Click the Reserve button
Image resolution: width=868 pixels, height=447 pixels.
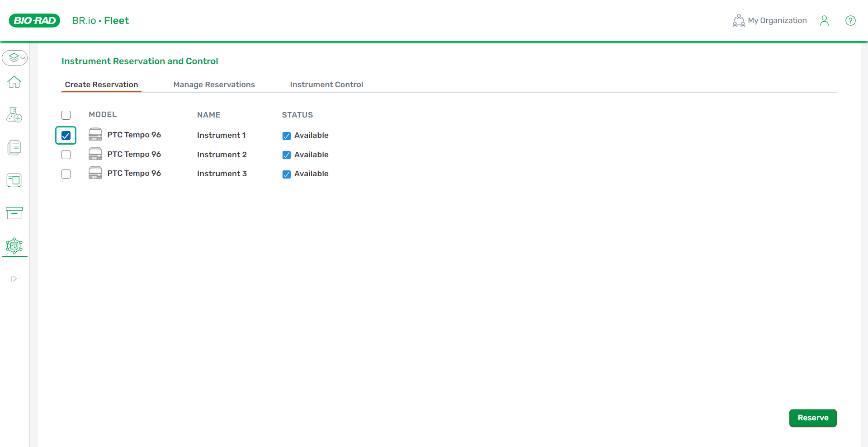point(813,418)
